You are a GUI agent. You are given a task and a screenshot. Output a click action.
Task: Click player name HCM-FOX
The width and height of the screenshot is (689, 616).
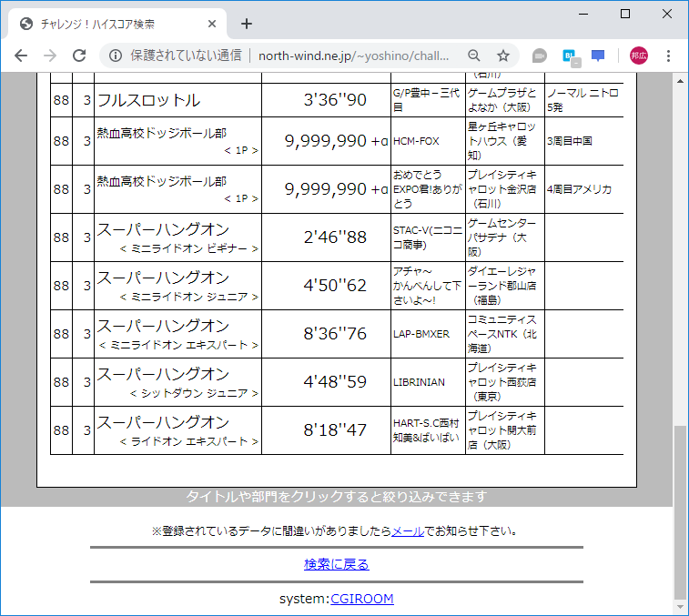(416, 141)
